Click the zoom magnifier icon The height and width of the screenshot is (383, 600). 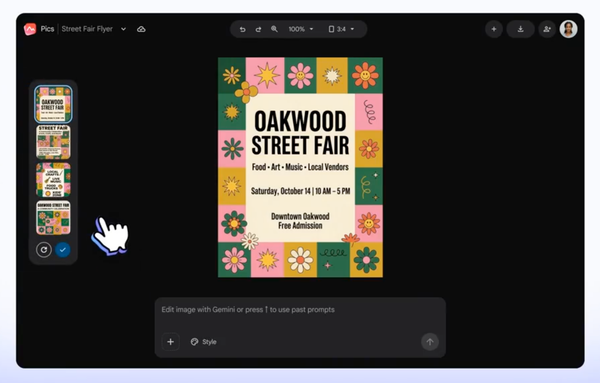pos(274,29)
